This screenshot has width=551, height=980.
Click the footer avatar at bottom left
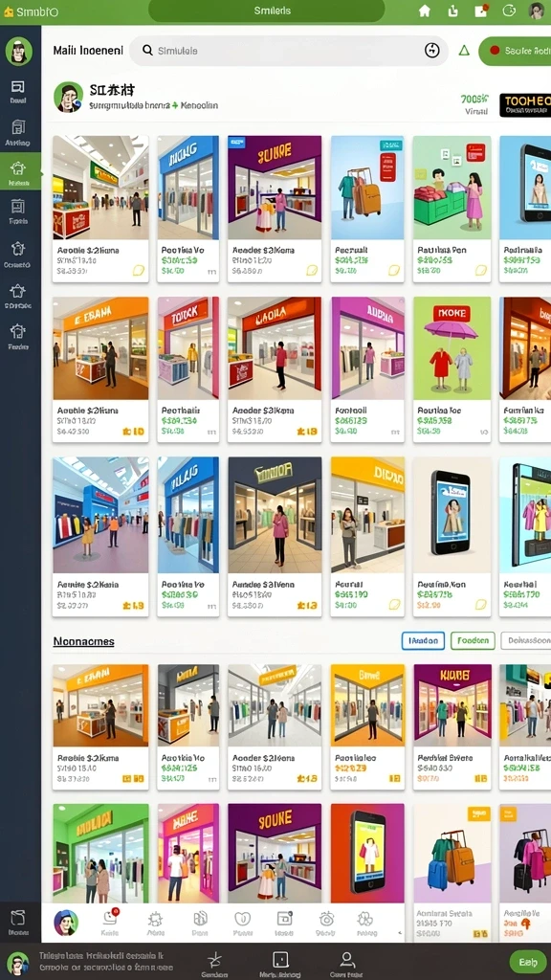pos(17,963)
